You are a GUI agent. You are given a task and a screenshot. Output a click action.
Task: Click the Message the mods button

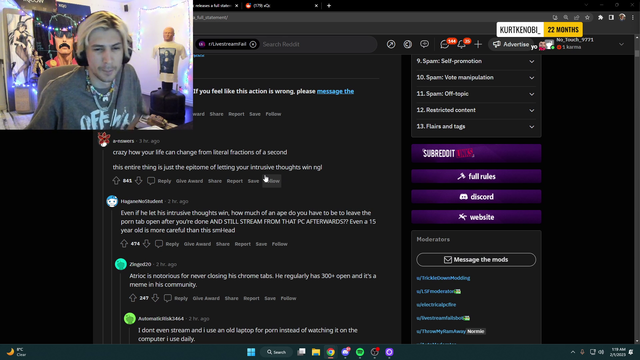[x=476, y=260]
